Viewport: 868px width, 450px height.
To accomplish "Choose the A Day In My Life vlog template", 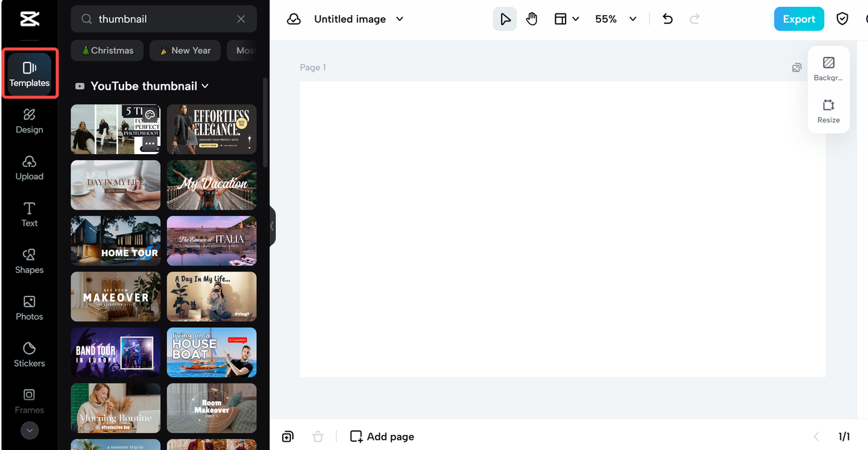I will tap(212, 297).
